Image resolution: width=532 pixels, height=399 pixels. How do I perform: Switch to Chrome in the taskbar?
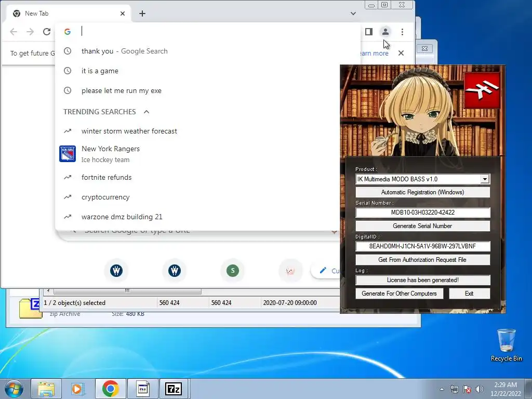pos(110,389)
